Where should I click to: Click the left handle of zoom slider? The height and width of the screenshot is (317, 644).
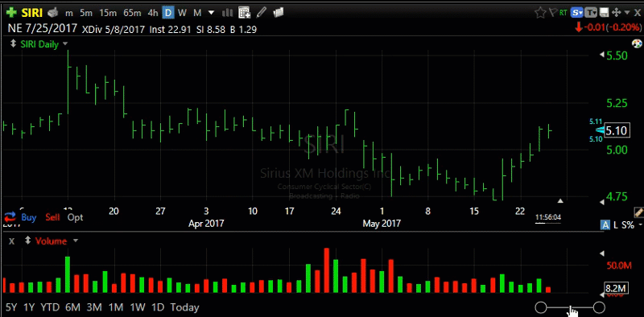click(541, 307)
